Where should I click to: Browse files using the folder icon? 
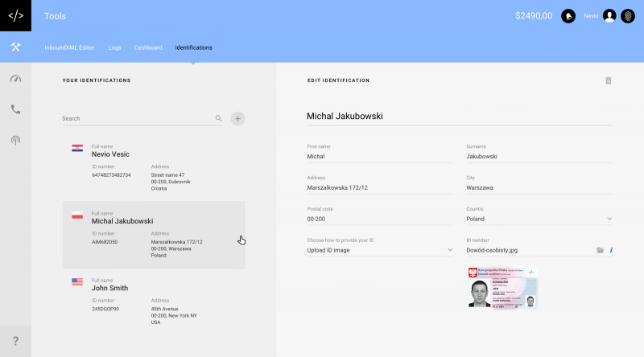point(600,250)
